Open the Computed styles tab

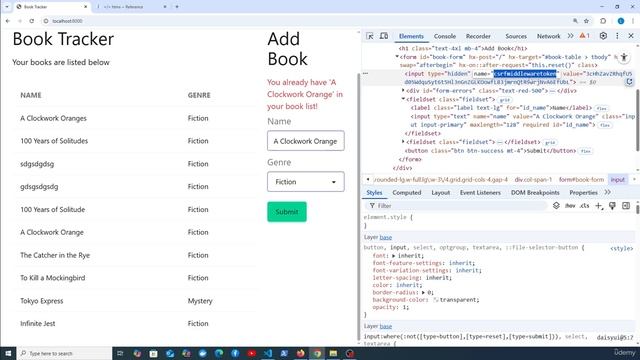tap(407, 193)
